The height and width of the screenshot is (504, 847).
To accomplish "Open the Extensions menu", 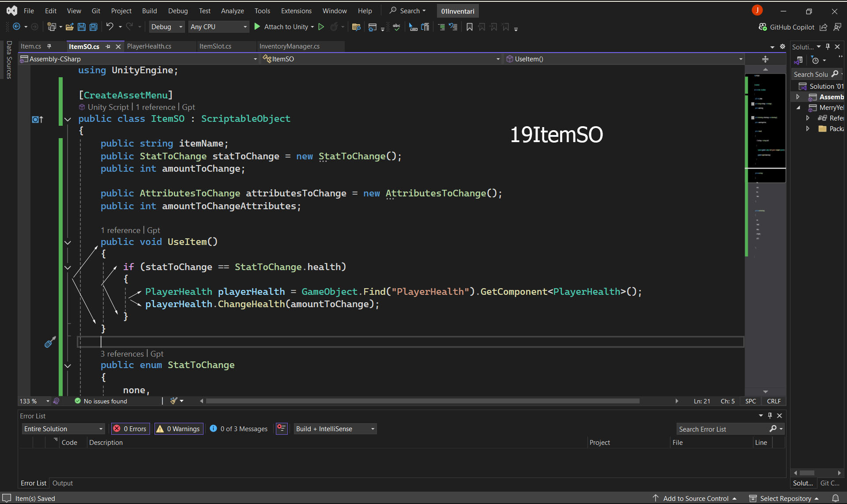I will [296, 11].
